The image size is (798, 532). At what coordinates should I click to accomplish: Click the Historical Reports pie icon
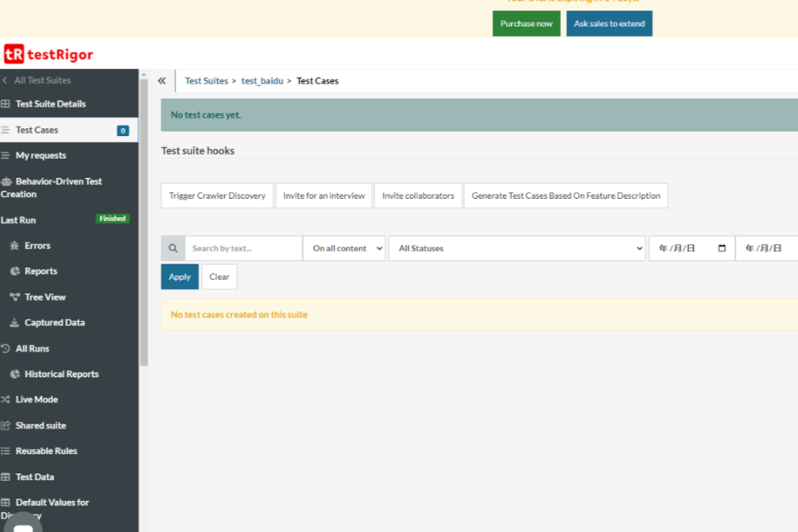pos(14,373)
